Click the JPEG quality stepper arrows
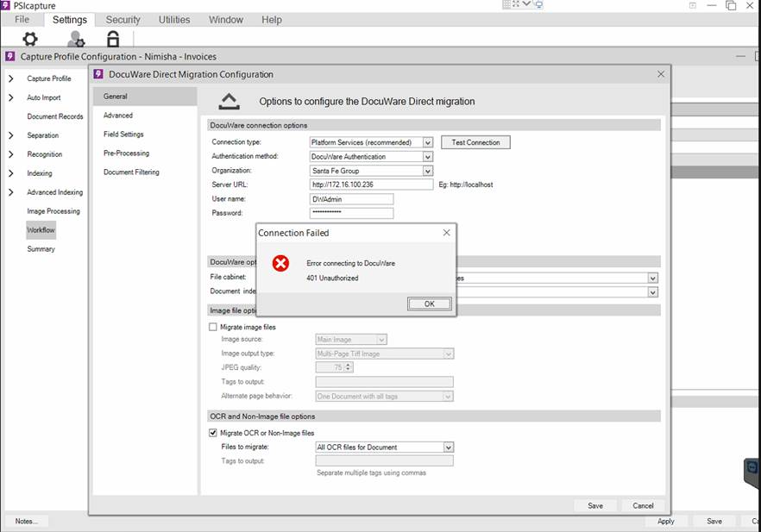 [348, 367]
